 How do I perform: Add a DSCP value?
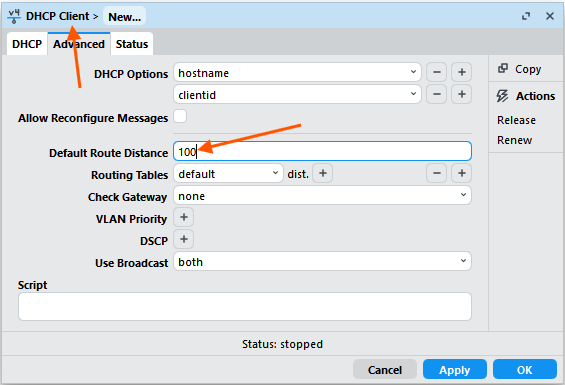click(184, 239)
